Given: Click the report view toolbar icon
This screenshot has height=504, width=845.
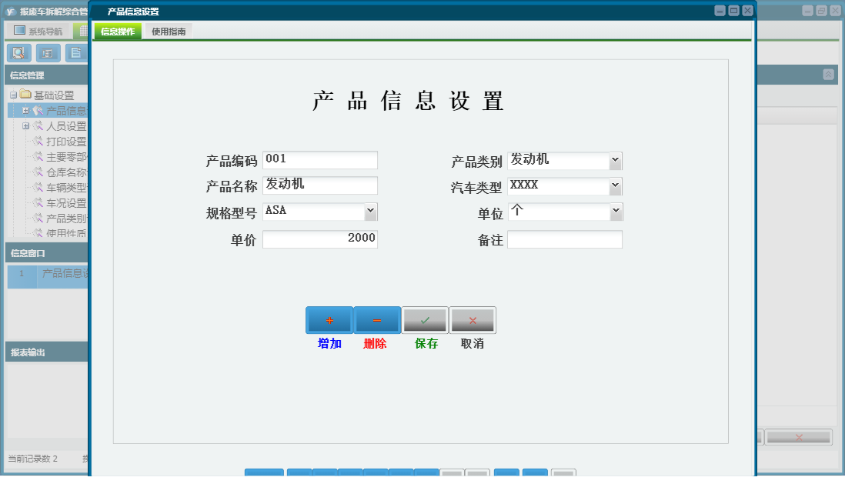Looking at the screenshot, I should tap(46, 52).
